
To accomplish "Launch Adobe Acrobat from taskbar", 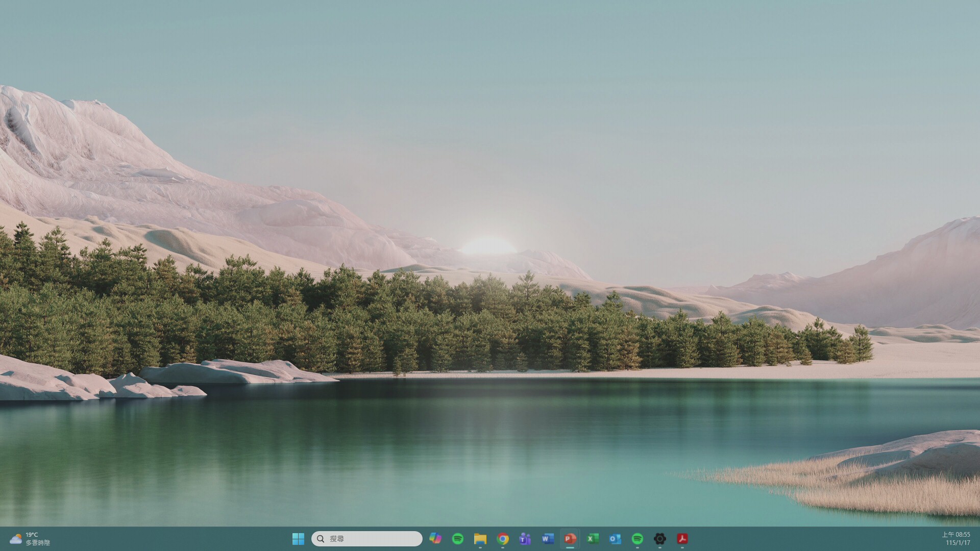I will coord(682,539).
